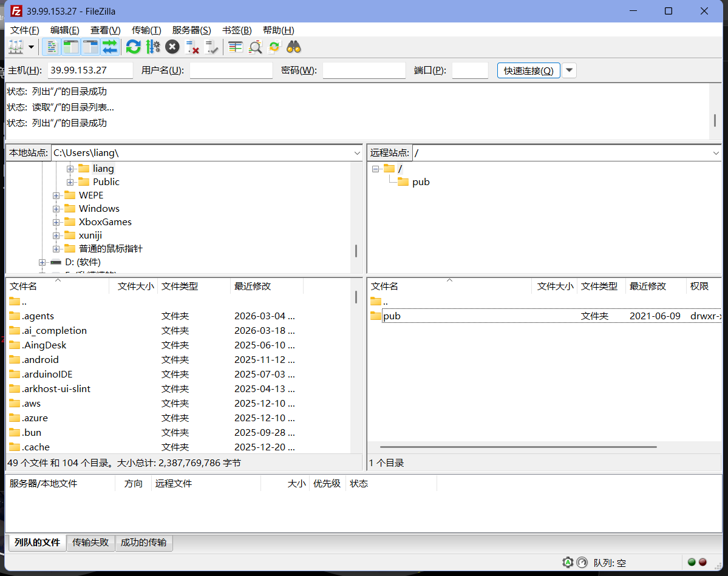Toggle synchronized browsing icon

coord(274,47)
